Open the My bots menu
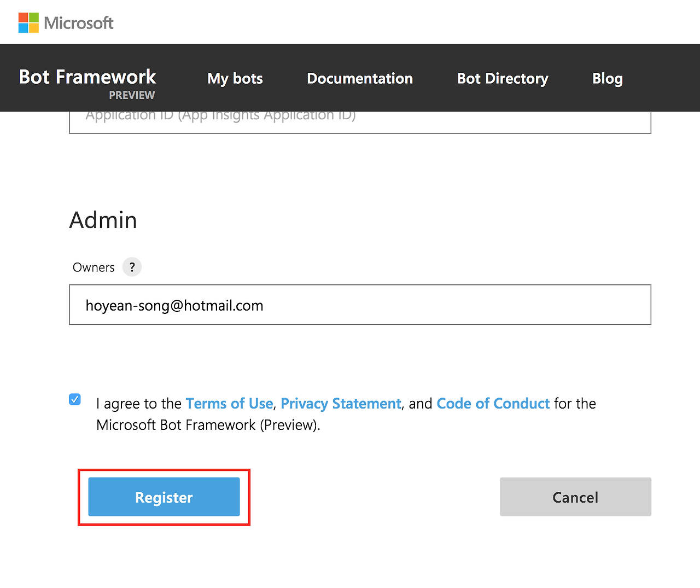The width and height of the screenshot is (700, 588). (235, 78)
